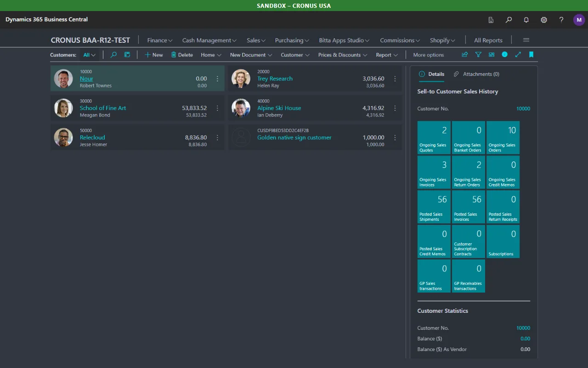Screen dimensions: 588x368
Task: Expand the New Document action menu
Action: point(251,55)
